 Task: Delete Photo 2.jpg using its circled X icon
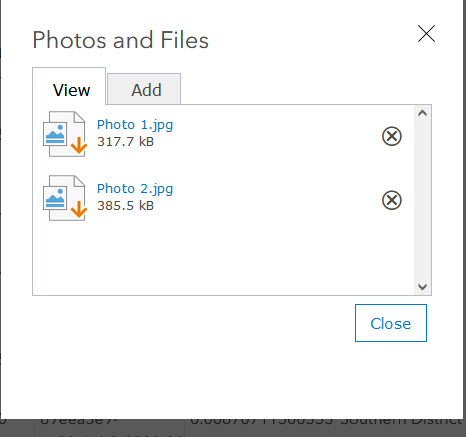pyautogui.click(x=392, y=200)
